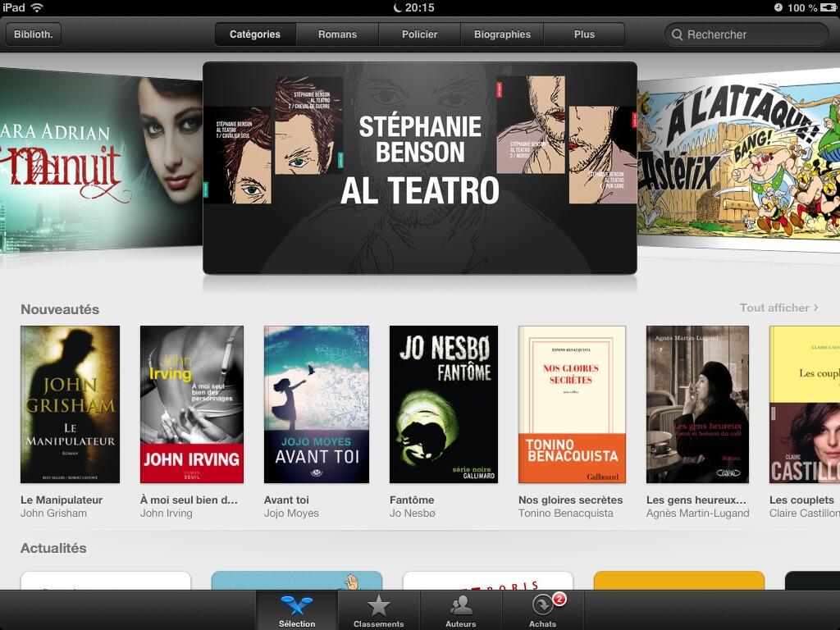Open the Auteurs tab
840x630 pixels.
tap(461, 610)
